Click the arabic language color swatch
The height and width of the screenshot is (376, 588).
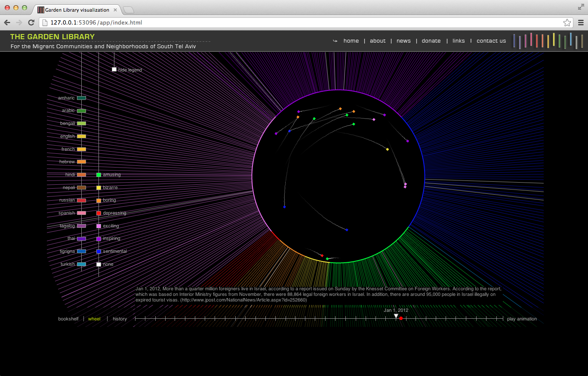[81, 111]
